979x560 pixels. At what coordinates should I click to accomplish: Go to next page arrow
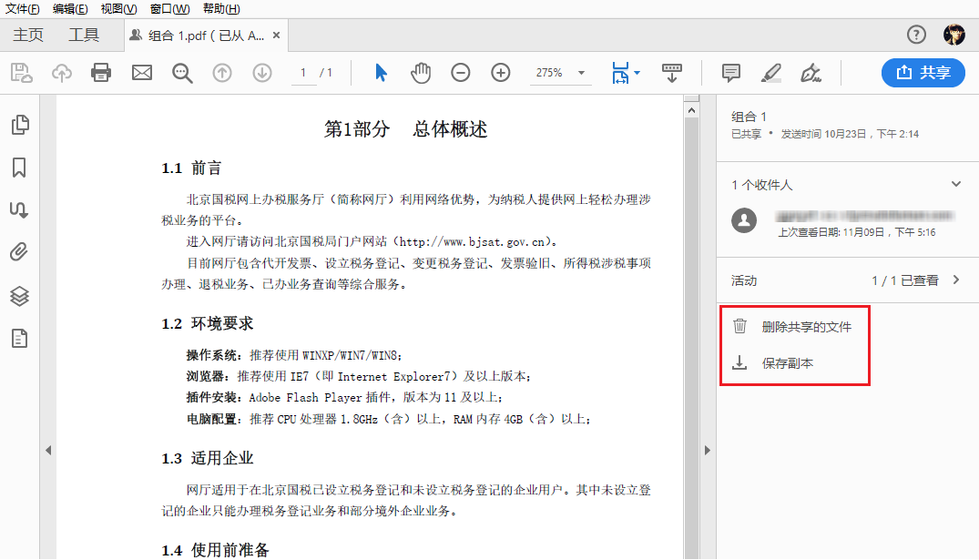click(x=262, y=73)
